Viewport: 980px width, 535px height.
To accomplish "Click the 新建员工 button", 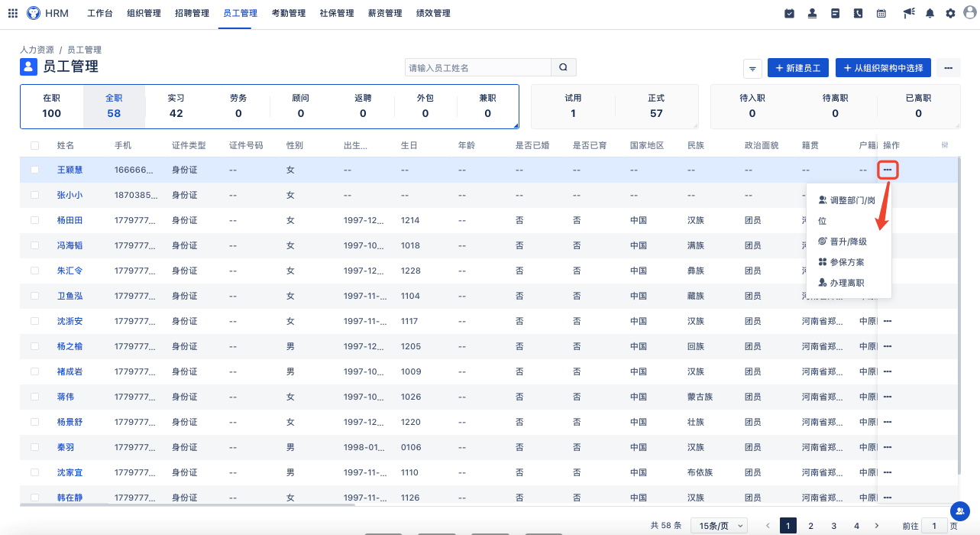I will point(798,68).
